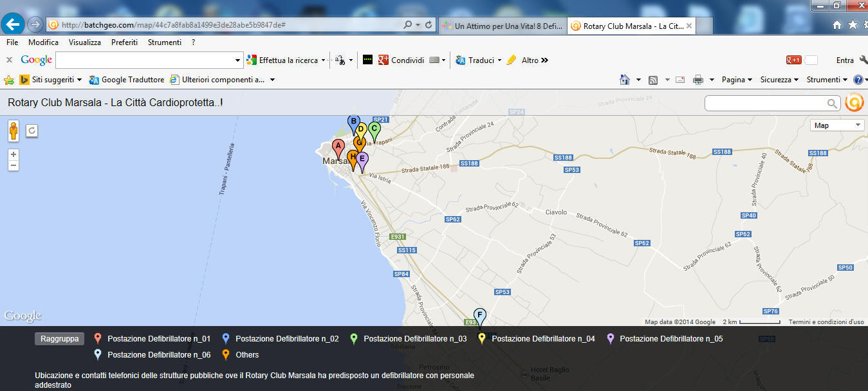
Task: Select light blue map marker F
Action: [x=479, y=318]
